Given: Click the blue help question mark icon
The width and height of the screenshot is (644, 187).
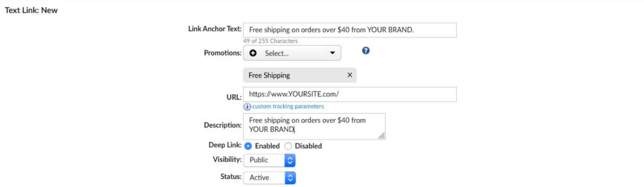Looking at the screenshot, I should click(366, 51).
